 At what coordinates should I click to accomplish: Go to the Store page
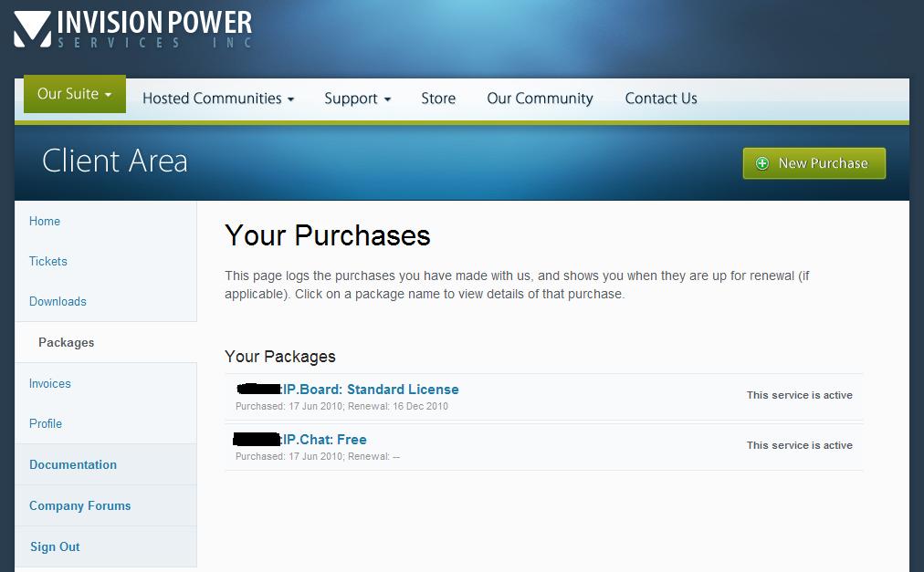tap(438, 99)
